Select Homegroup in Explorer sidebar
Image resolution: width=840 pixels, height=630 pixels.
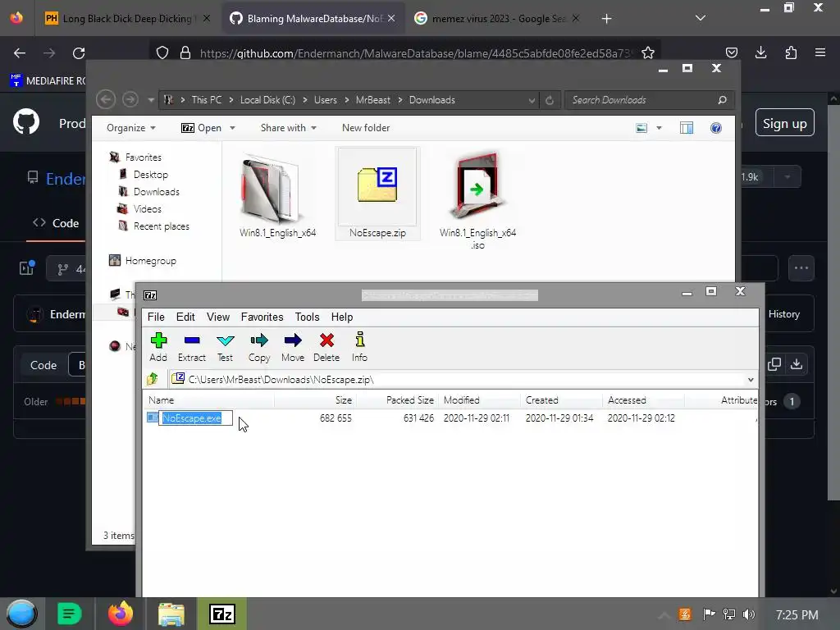151,261
